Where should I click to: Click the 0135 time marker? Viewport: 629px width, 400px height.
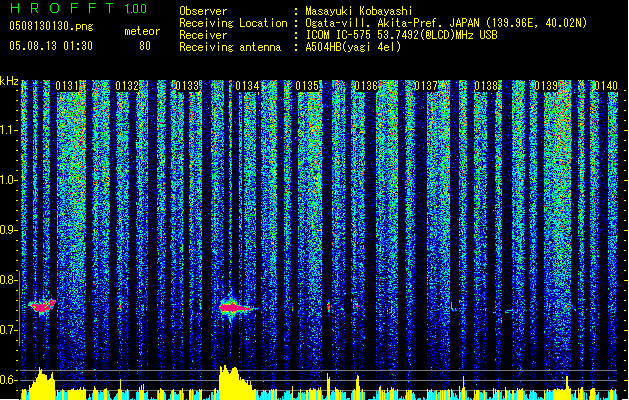[307, 86]
